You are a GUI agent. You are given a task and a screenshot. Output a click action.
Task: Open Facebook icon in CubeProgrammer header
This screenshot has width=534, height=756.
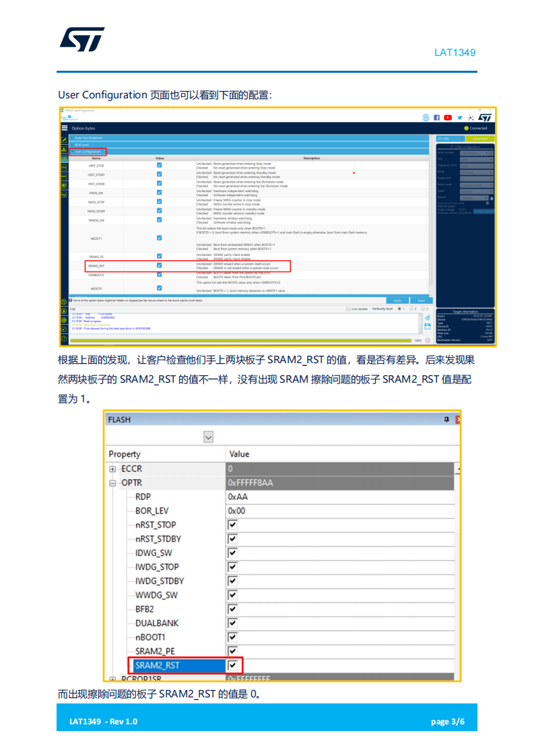436,118
